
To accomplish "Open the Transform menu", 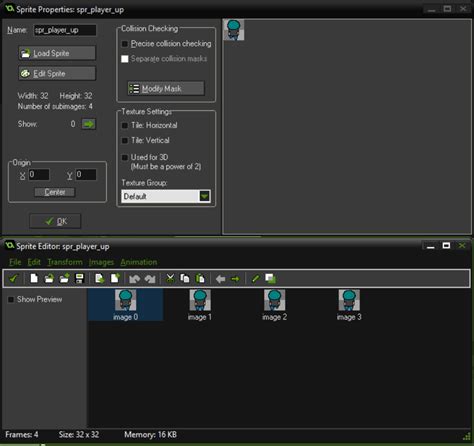I will [x=65, y=262].
